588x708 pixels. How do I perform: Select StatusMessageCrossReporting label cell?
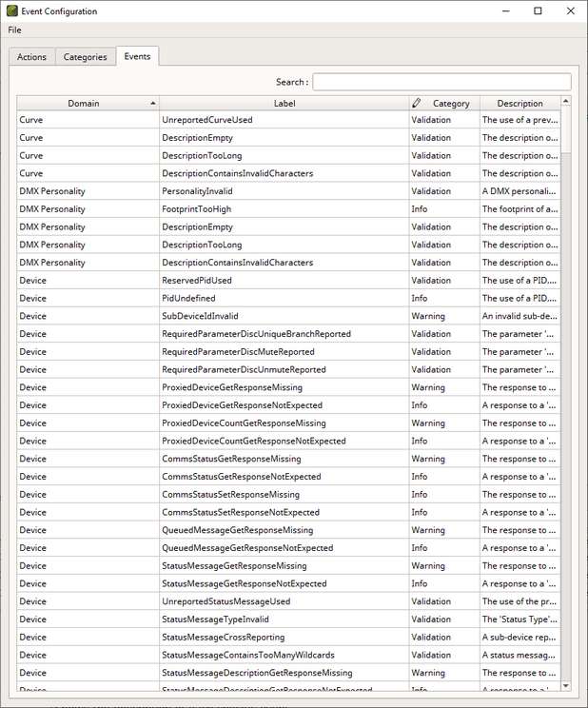pos(284,638)
